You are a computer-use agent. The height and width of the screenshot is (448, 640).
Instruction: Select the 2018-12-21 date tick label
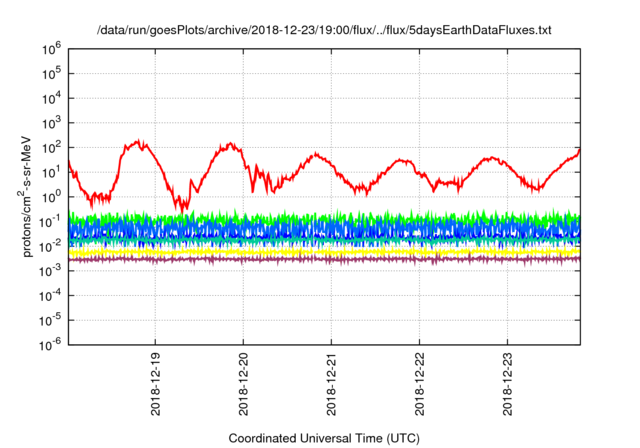331,384
